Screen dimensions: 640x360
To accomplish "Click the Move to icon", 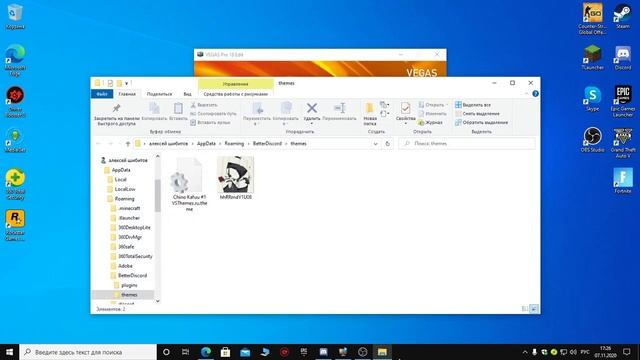I will point(257,108).
